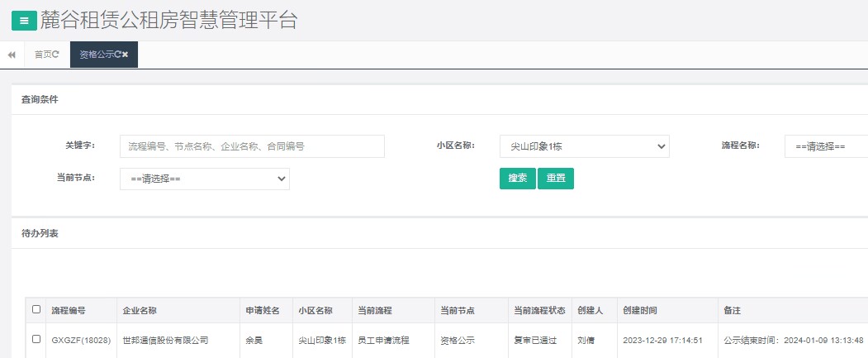The height and width of the screenshot is (358, 868).
Task: Click the creator cell 刘倩
Action: click(x=586, y=341)
